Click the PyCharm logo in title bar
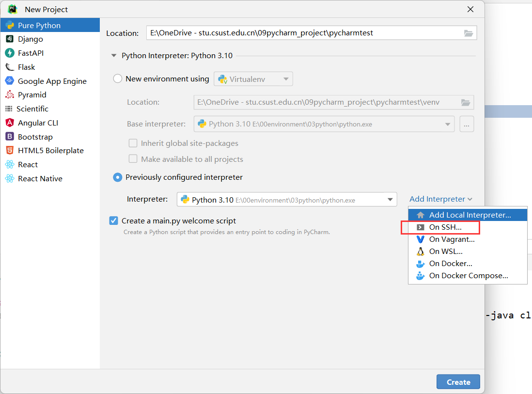This screenshot has width=532, height=394. (13, 9)
